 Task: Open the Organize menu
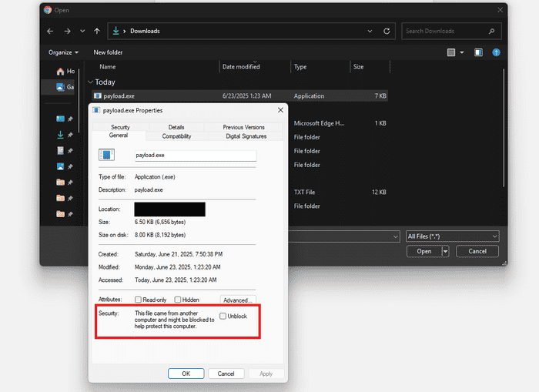point(63,52)
